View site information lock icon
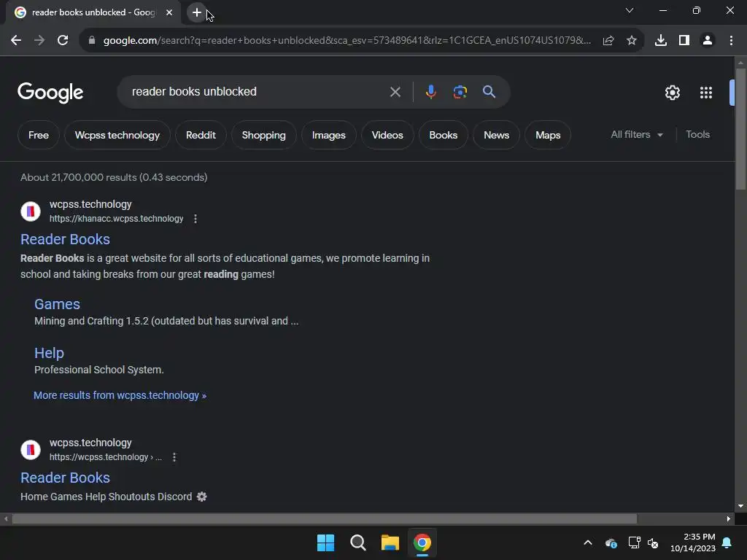The height and width of the screenshot is (560, 747). (x=92, y=41)
